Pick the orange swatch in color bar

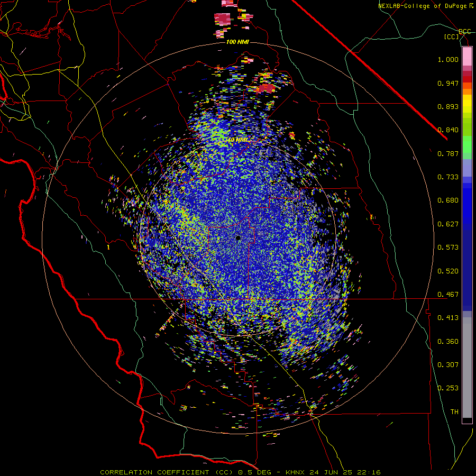pyautogui.click(x=467, y=91)
